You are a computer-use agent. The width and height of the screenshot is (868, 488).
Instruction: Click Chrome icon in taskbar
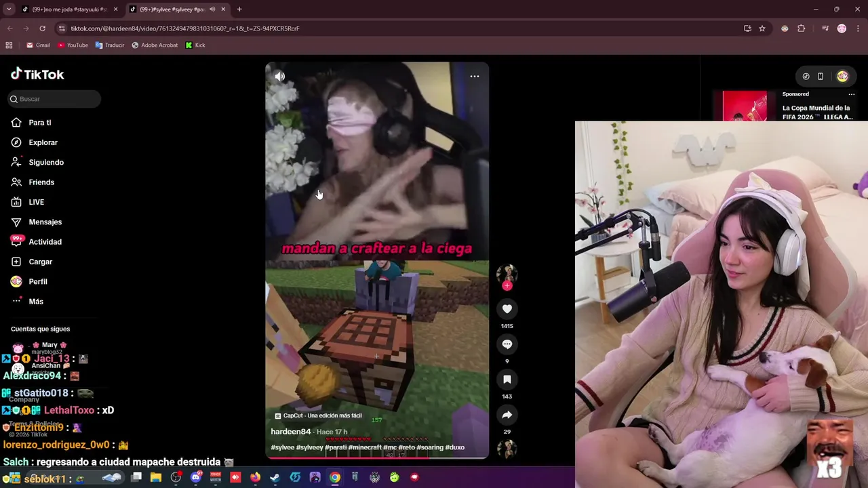click(335, 477)
